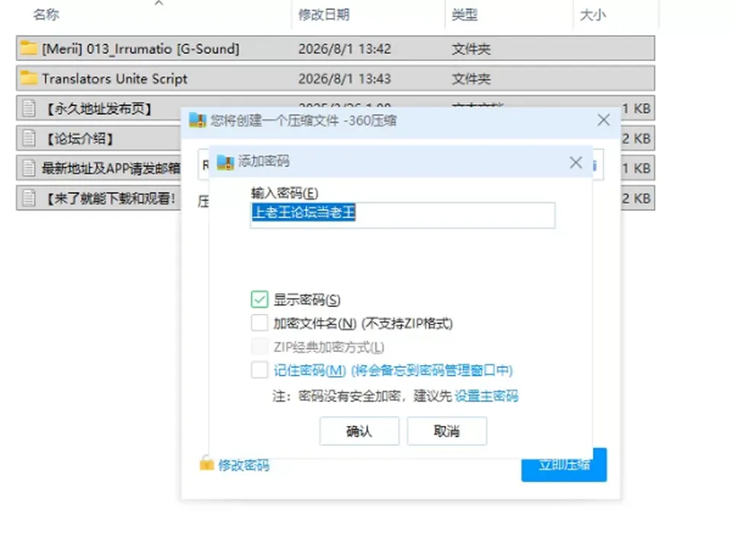Viewport: 732px width, 560px height.
Task: Select the Translators Unite Script folder icon
Action: pos(28,78)
